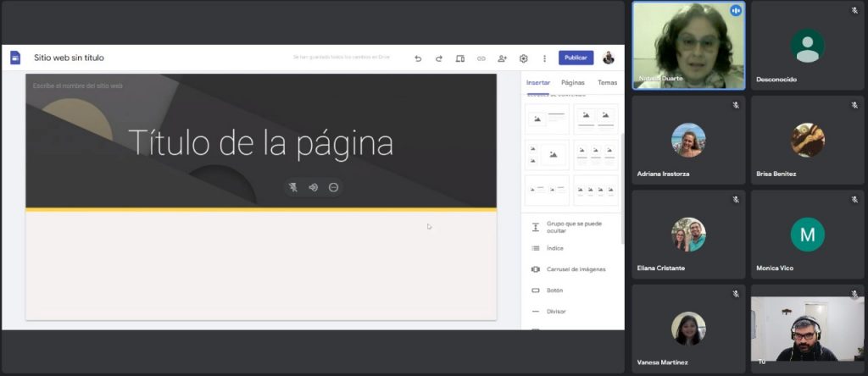Click the 'Sitio web sin título' name field

pos(70,58)
